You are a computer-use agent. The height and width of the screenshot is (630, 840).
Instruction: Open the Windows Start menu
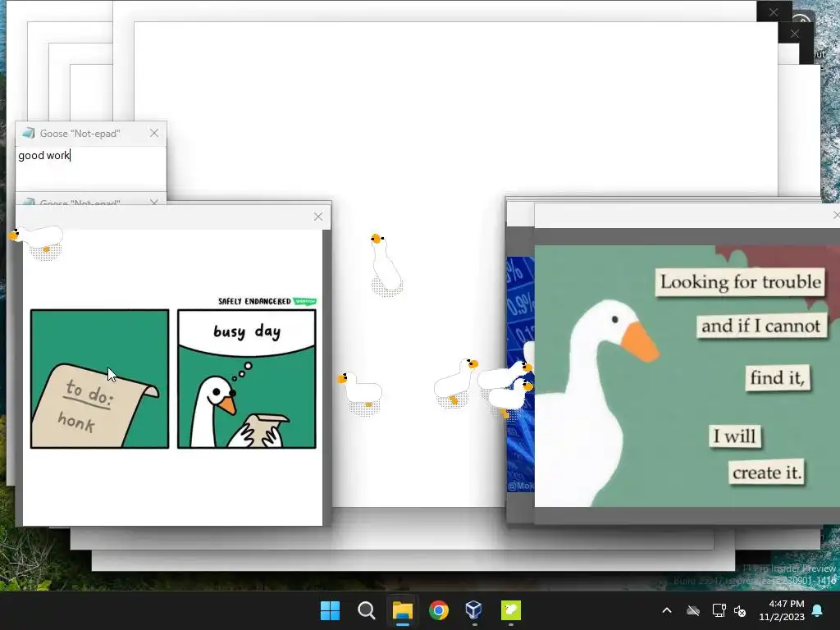330,610
